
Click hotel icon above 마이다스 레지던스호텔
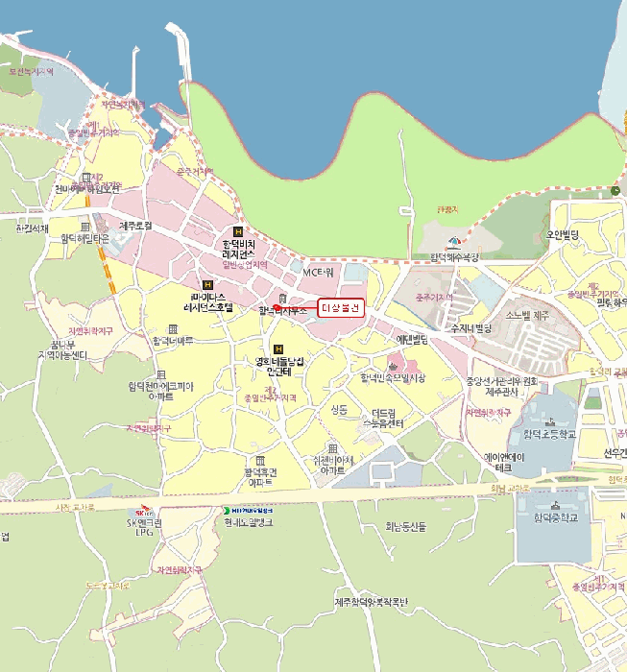(207, 285)
